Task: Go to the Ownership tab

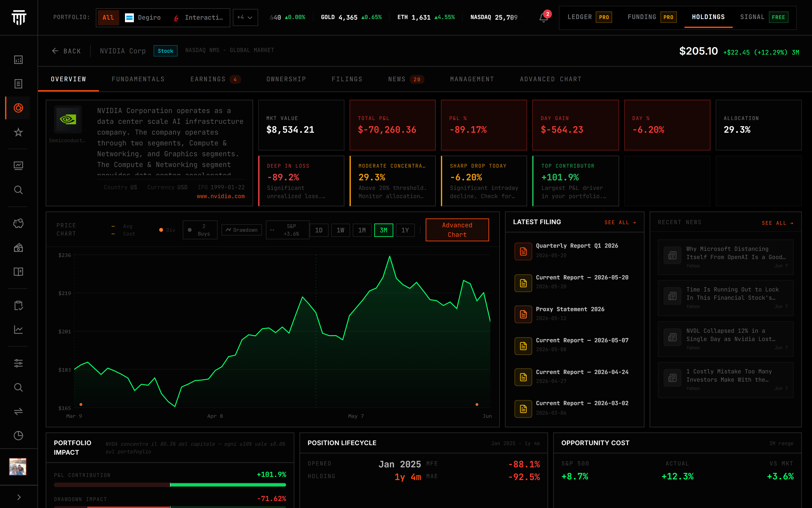Action: [286, 79]
